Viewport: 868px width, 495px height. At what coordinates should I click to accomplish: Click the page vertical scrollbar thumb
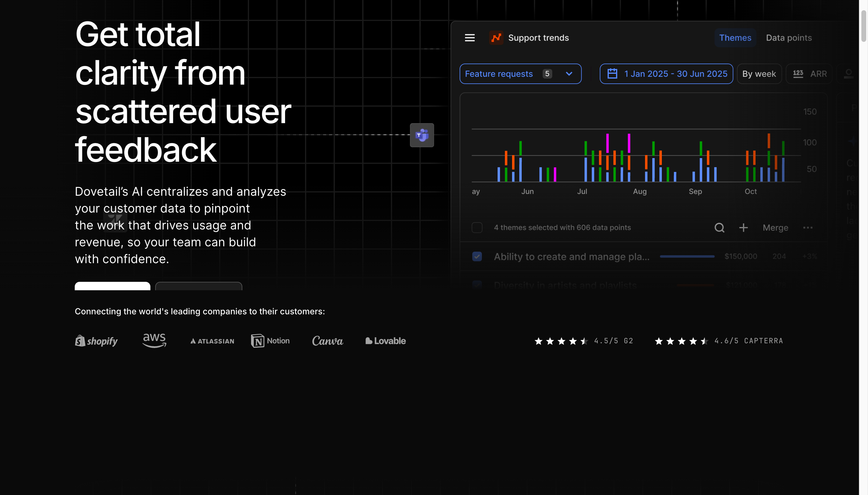coord(863,26)
